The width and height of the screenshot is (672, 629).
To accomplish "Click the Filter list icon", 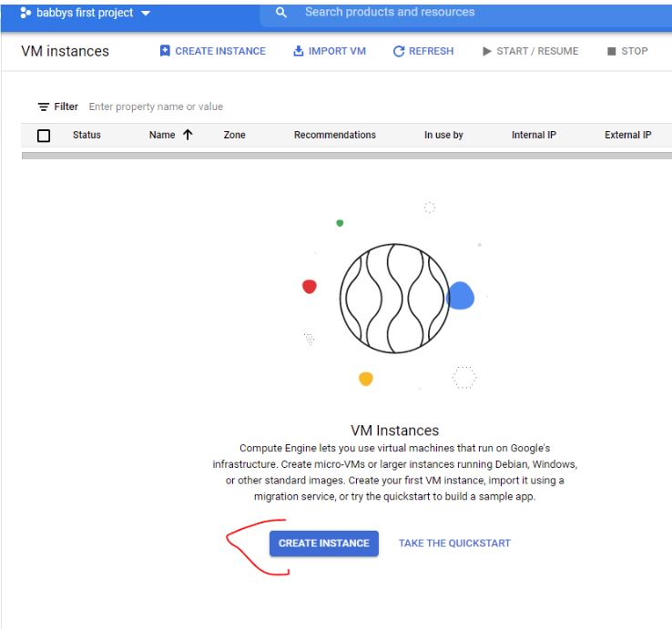I will [44, 107].
